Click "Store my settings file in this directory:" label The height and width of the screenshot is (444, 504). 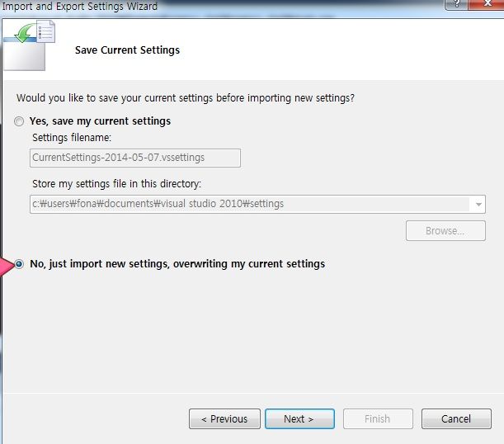116,183
